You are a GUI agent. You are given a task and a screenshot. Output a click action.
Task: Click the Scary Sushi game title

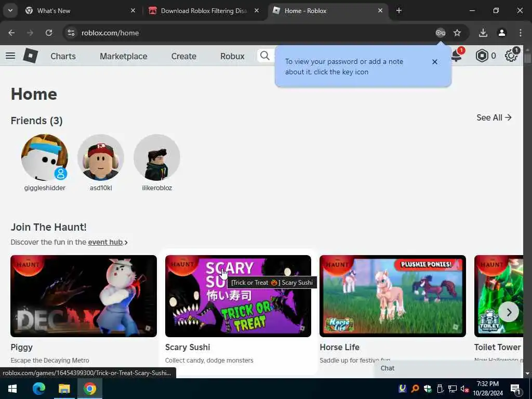tap(188, 347)
